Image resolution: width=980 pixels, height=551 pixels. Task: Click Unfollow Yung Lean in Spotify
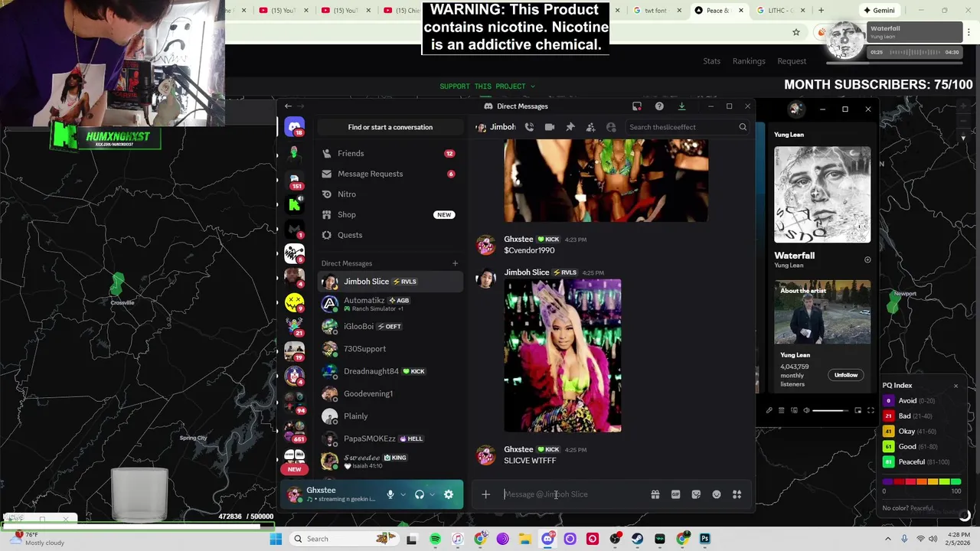pos(846,375)
